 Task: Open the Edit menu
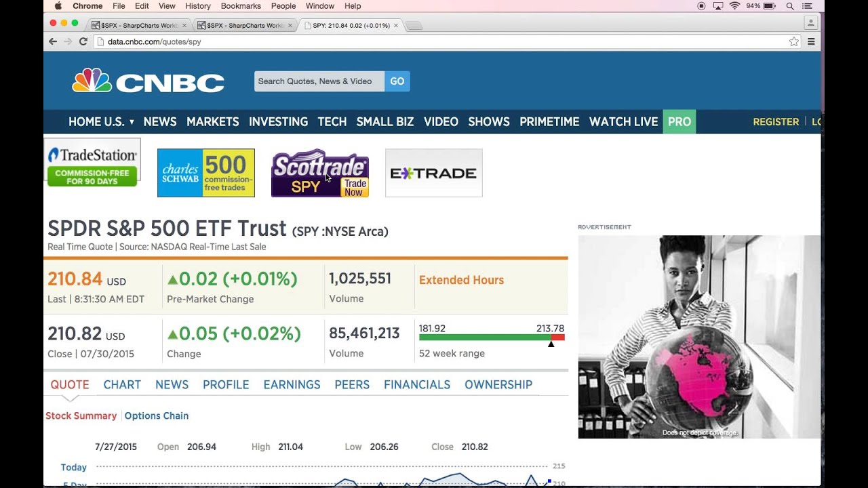142,6
